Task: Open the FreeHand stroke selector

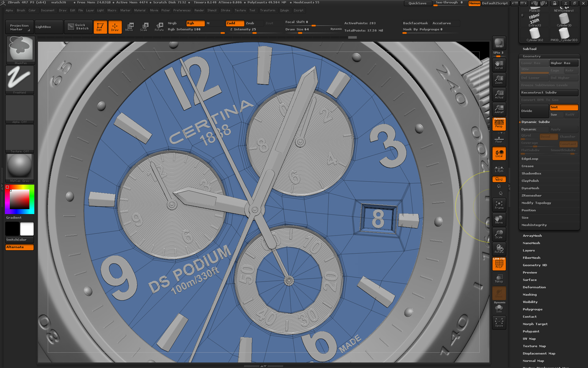Action: pyautogui.click(x=20, y=79)
